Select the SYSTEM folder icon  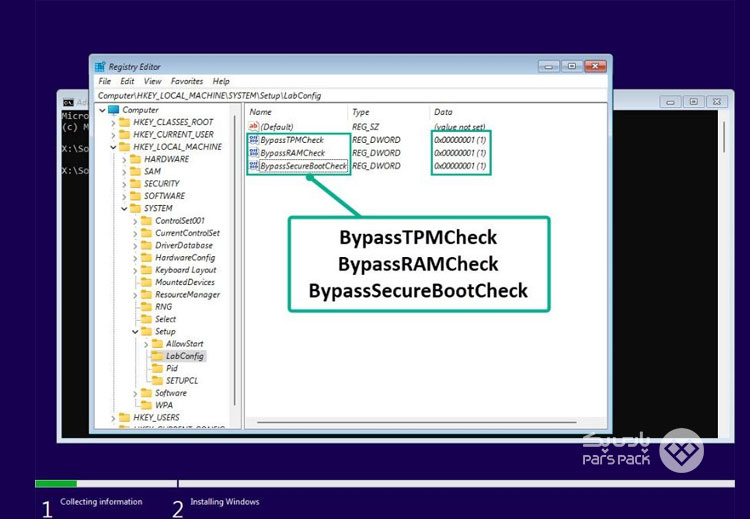[x=135, y=209]
